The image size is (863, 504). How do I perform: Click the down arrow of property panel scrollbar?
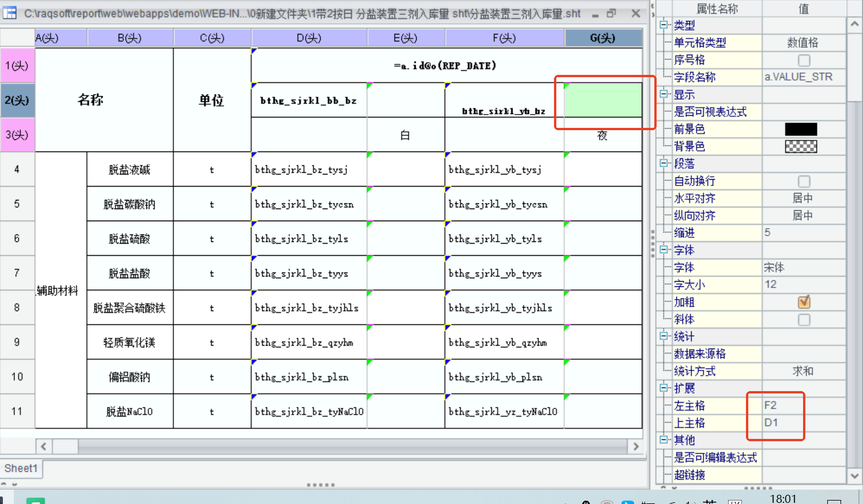click(x=854, y=475)
